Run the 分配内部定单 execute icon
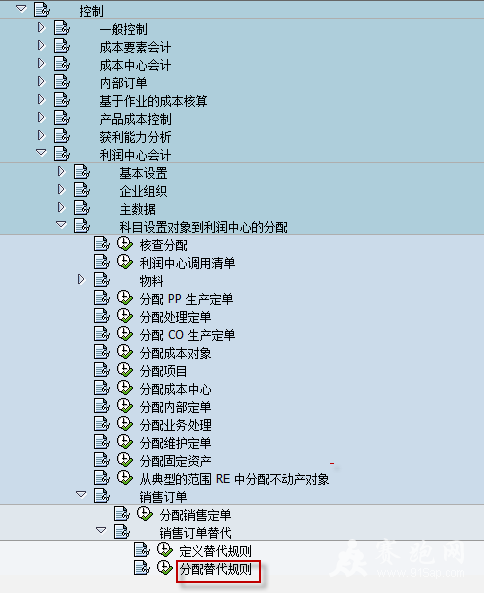Image resolution: width=484 pixels, height=593 pixels. (x=124, y=406)
